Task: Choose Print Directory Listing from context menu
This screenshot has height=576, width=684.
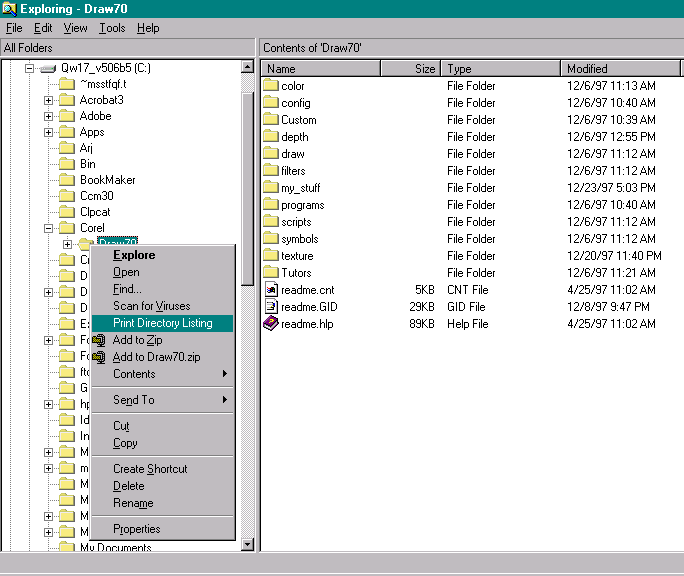Action: tap(162, 323)
